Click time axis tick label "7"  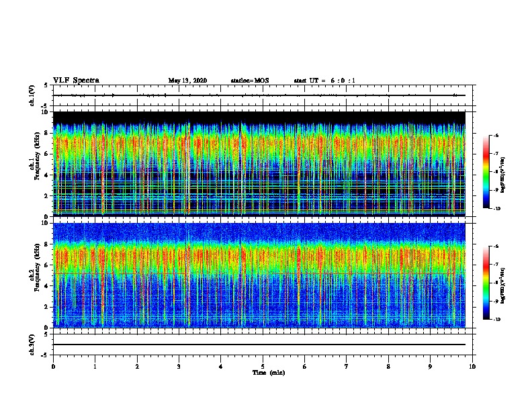[x=347, y=366]
